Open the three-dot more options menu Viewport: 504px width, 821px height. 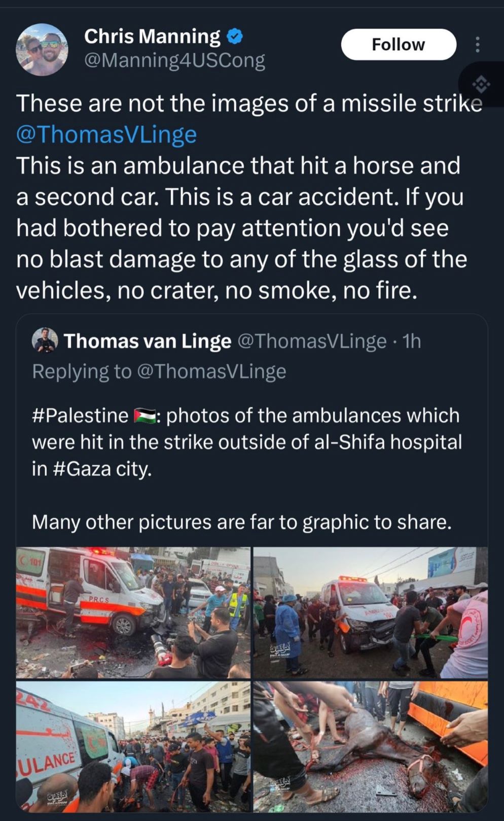(x=477, y=45)
